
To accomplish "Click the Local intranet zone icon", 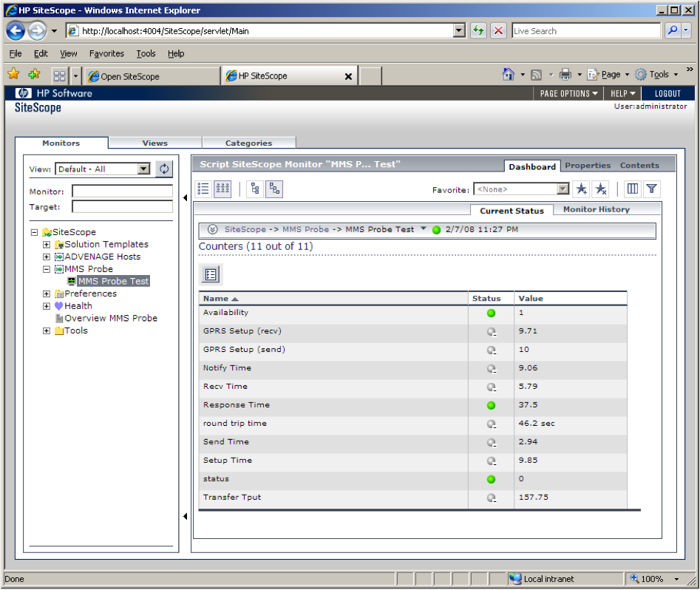I will [515, 579].
